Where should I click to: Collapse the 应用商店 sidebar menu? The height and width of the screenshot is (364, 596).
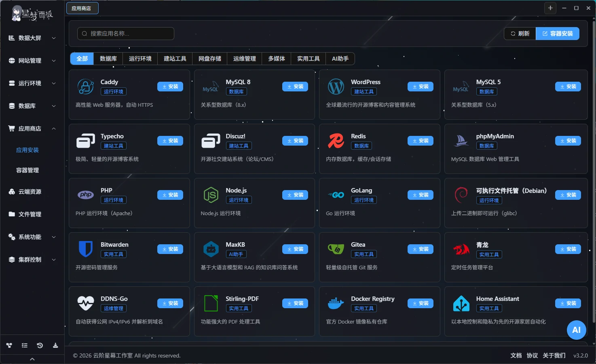[32, 129]
